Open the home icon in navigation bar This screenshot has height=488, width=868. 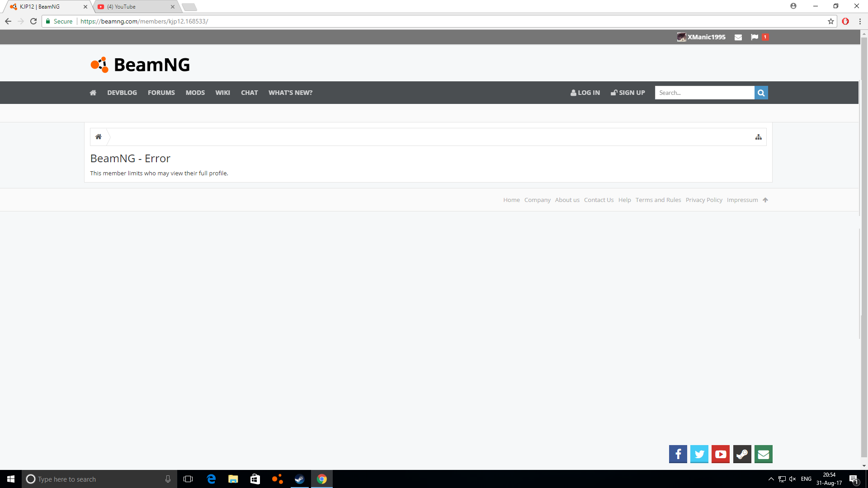click(93, 93)
